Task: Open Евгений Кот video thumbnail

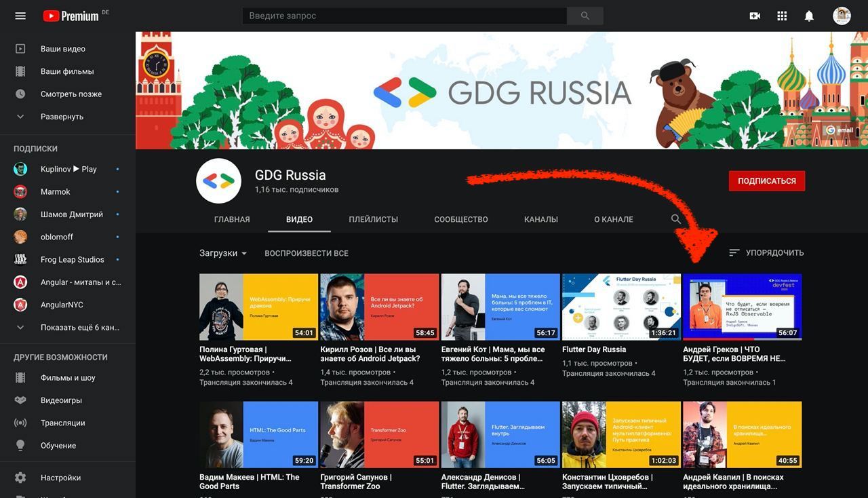Action: [x=500, y=307]
